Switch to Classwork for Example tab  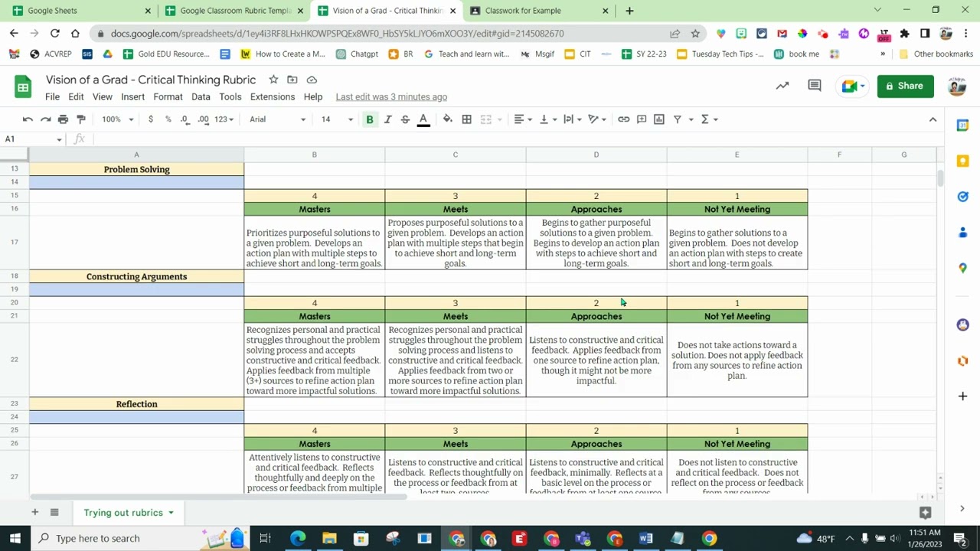tap(540, 11)
